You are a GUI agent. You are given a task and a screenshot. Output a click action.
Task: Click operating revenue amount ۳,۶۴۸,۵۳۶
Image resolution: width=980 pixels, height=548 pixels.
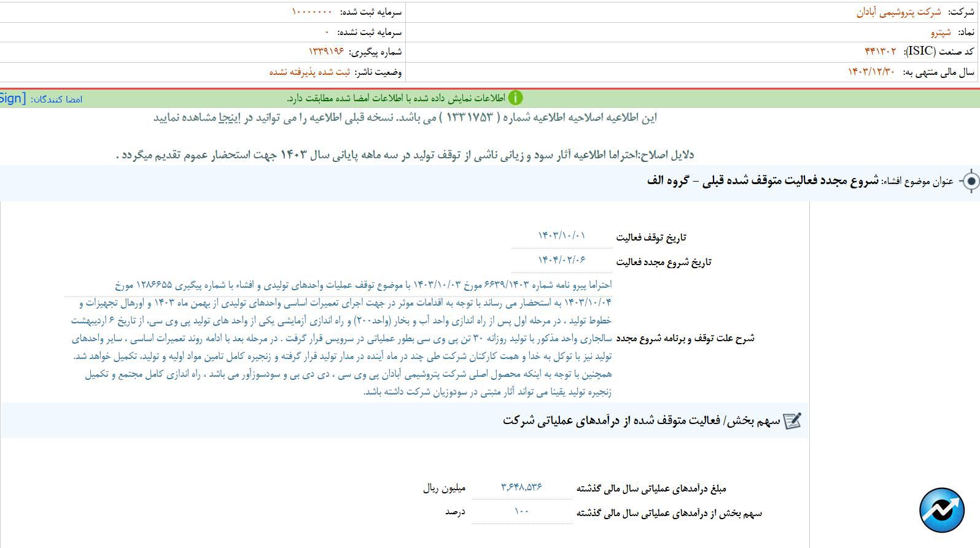[x=521, y=487]
